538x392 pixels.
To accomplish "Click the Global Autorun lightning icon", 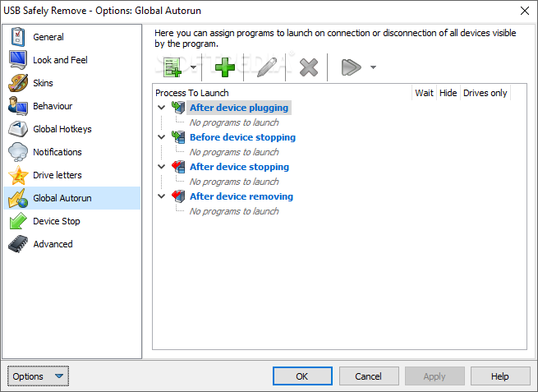I will coord(18,198).
